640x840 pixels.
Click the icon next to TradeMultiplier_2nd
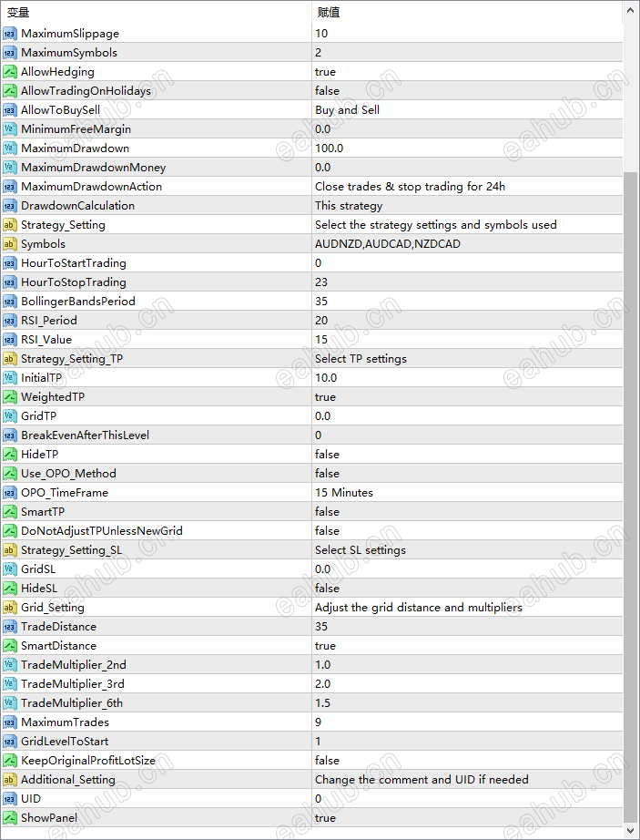pos(10,665)
